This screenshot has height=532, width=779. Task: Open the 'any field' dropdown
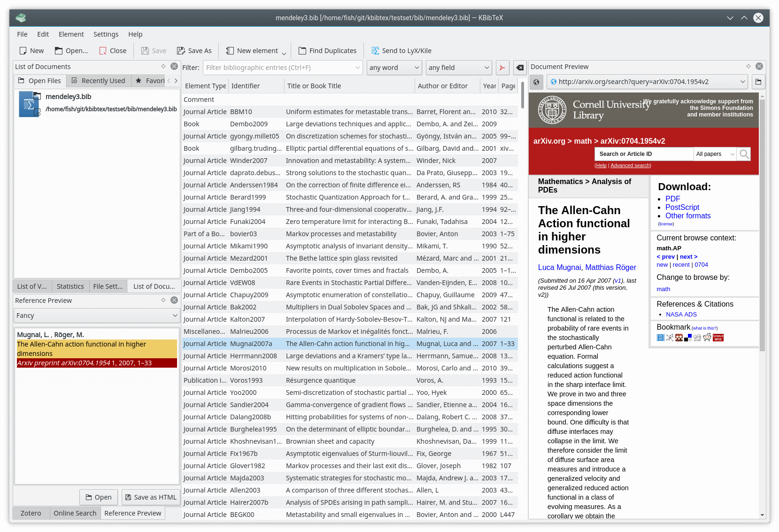[x=458, y=68]
